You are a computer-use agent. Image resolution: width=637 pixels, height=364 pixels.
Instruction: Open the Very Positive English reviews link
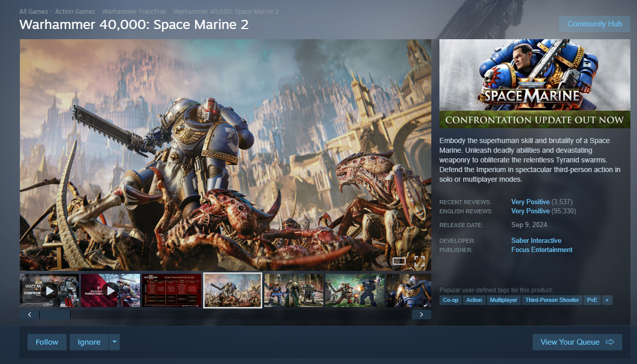(x=531, y=211)
